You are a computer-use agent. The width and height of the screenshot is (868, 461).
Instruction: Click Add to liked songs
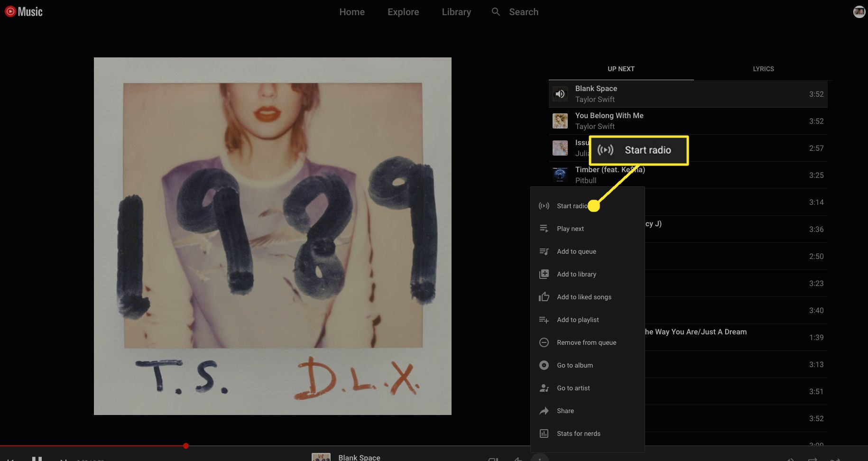tap(587, 297)
